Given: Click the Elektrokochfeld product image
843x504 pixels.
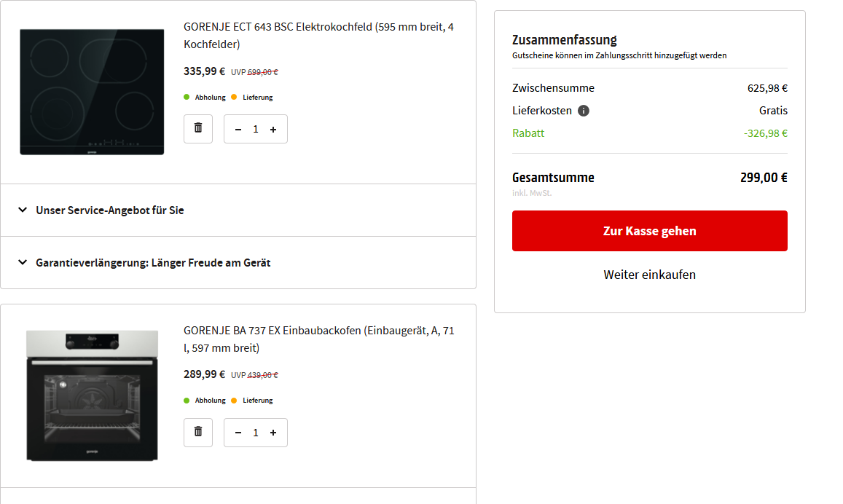Looking at the screenshot, I should [92, 92].
